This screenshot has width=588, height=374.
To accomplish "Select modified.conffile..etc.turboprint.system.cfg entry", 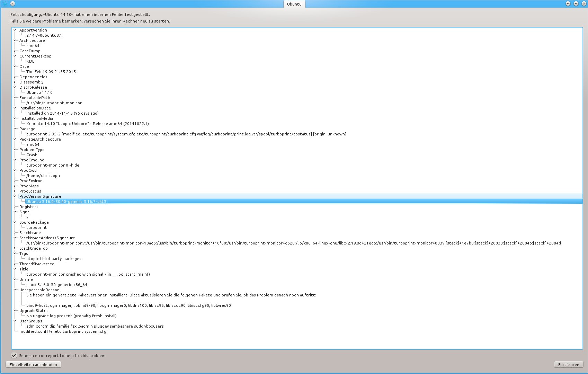I will (63, 331).
